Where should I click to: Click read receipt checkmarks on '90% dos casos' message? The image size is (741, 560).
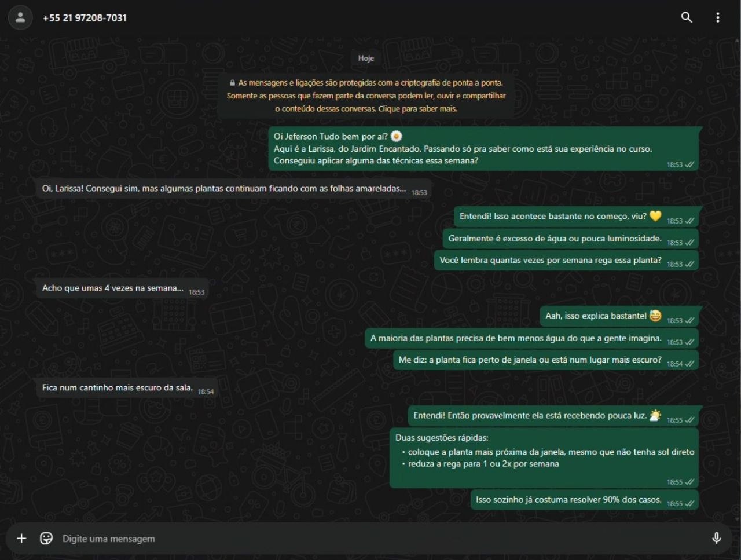pos(689,504)
